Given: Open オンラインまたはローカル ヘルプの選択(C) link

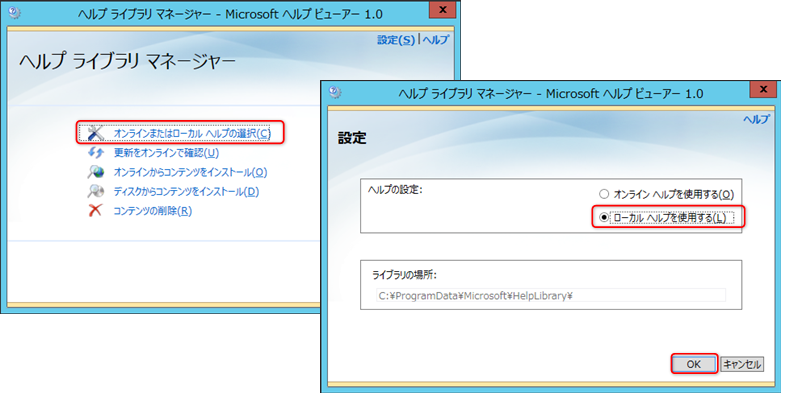Looking at the screenshot, I should [191, 134].
